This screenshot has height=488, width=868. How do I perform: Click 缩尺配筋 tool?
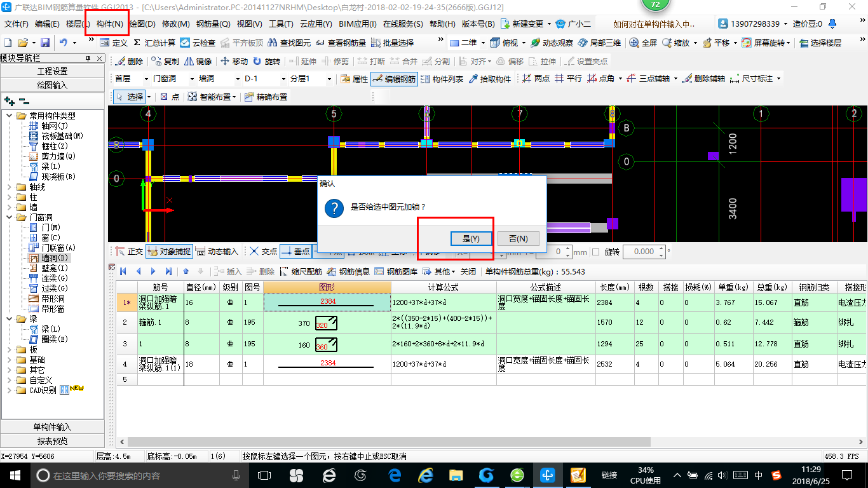[301, 271]
